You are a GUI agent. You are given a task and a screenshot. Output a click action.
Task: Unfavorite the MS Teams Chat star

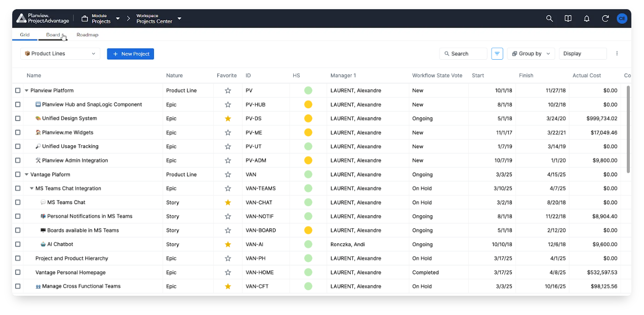click(228, 203)
